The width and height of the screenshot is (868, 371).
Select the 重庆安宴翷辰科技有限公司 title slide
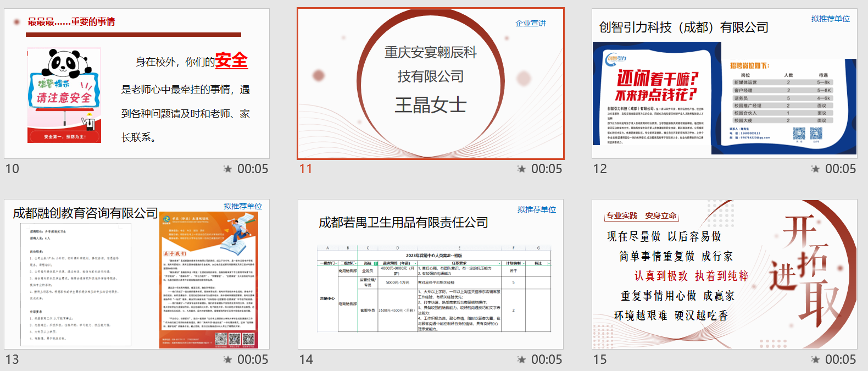(431, 84)
